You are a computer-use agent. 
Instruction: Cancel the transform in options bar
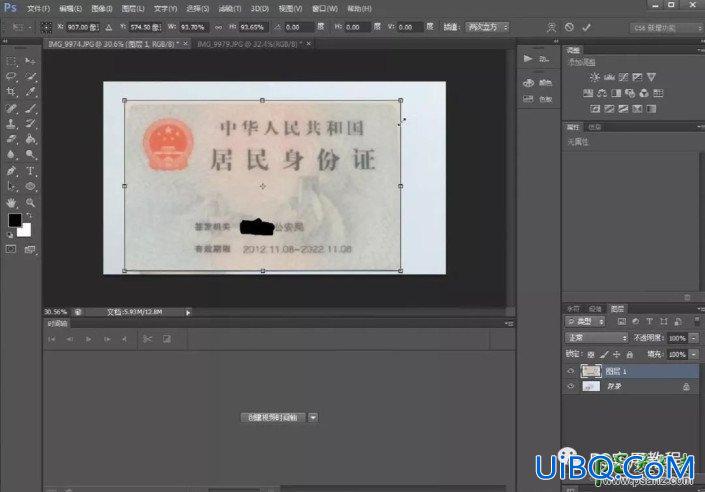(x=569, y=27)
